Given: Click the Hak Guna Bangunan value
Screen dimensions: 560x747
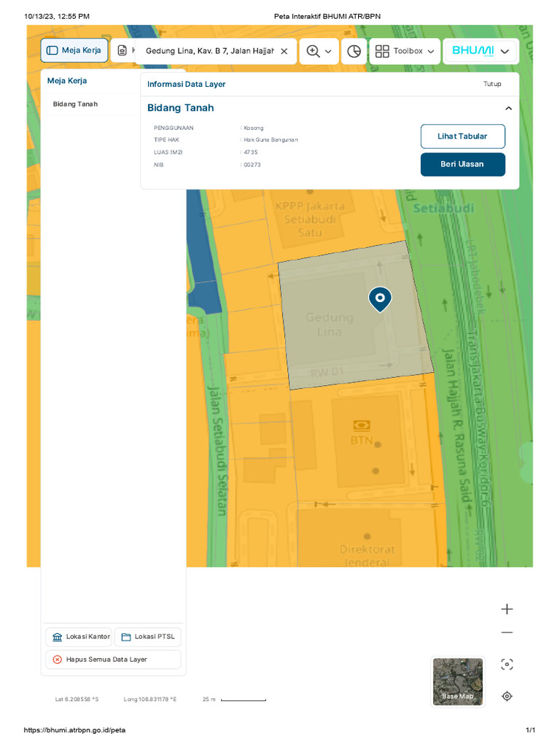Looking at the screenshot, I should [x=271, y=140].
